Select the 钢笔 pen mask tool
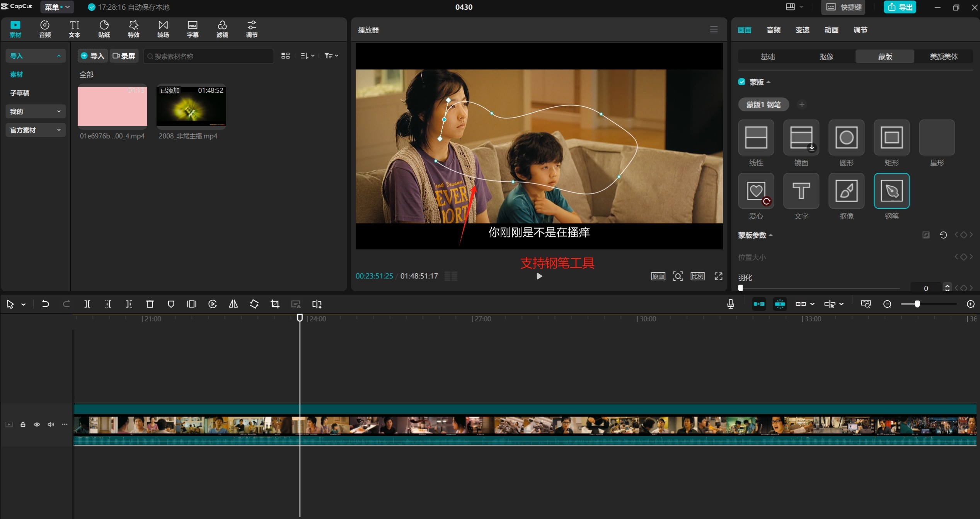This screenshot has height=519, width=980. tap(891, 191)
